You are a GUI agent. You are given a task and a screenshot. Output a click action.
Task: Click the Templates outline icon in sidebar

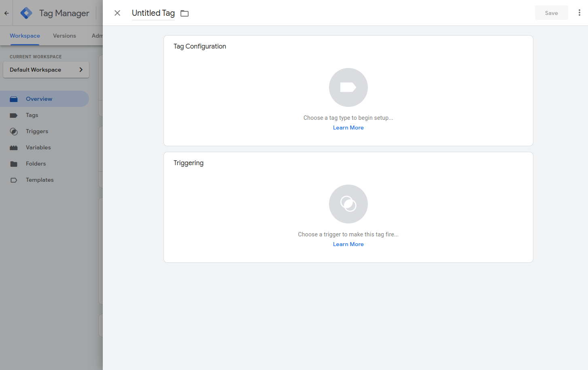pyautogui.click(x=14, y=180)
